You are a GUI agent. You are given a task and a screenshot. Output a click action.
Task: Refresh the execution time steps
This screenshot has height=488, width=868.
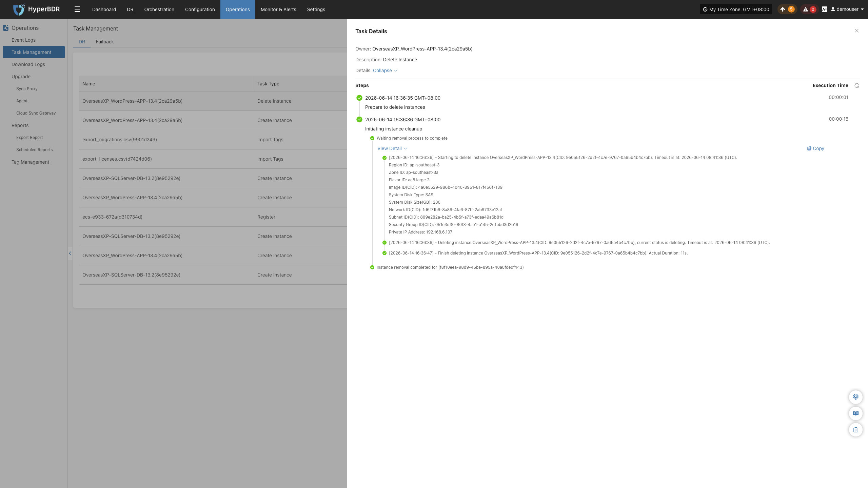(x=856, y=85)
